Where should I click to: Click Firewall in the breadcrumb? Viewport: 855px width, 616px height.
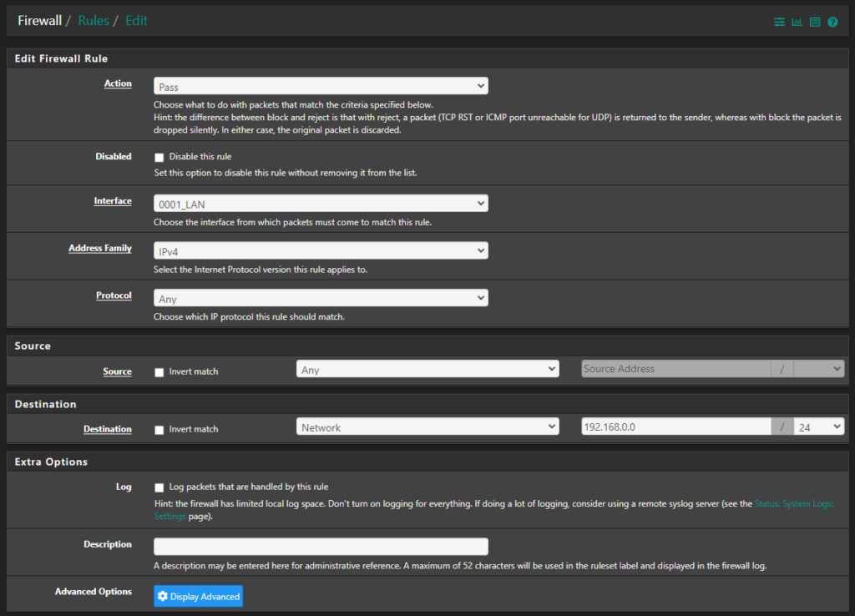click(39, 20)
